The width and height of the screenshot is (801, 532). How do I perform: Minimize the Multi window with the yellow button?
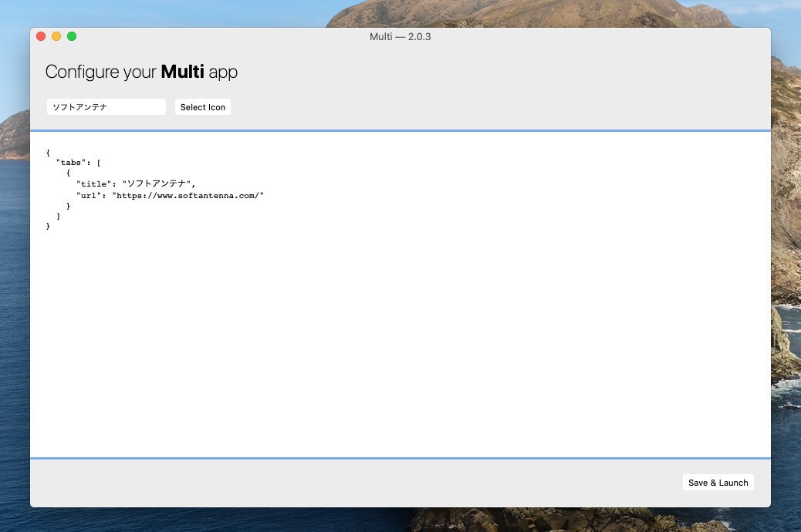pyautogui.click(x=56, y=36)
